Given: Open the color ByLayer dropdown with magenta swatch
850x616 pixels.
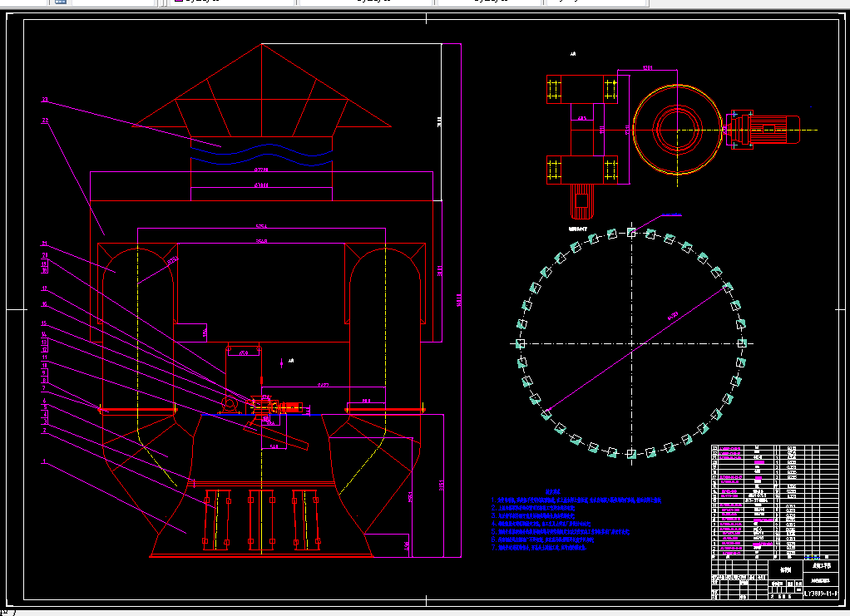Looking at the screenshot, I should pyautogui.click(x=231, y=2).
